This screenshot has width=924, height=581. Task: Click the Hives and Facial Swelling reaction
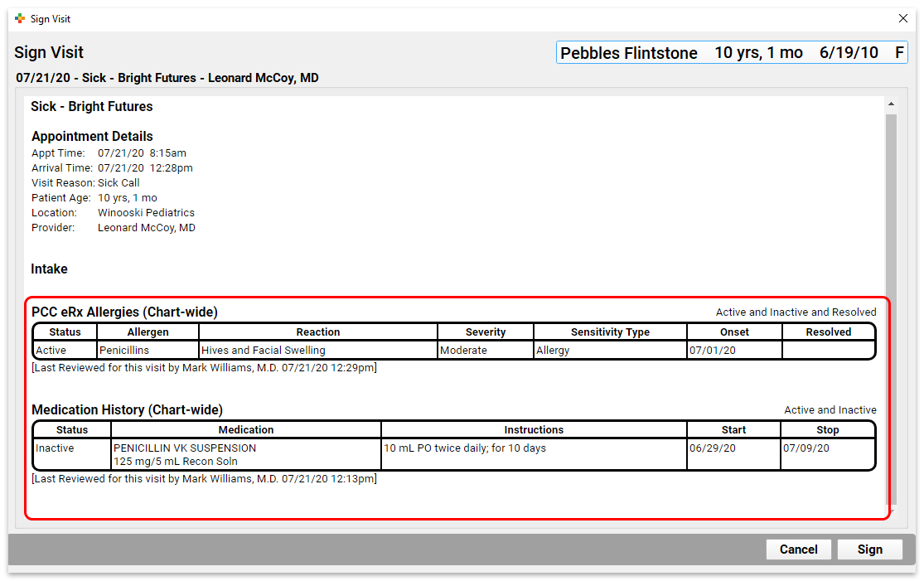point(318,350)
